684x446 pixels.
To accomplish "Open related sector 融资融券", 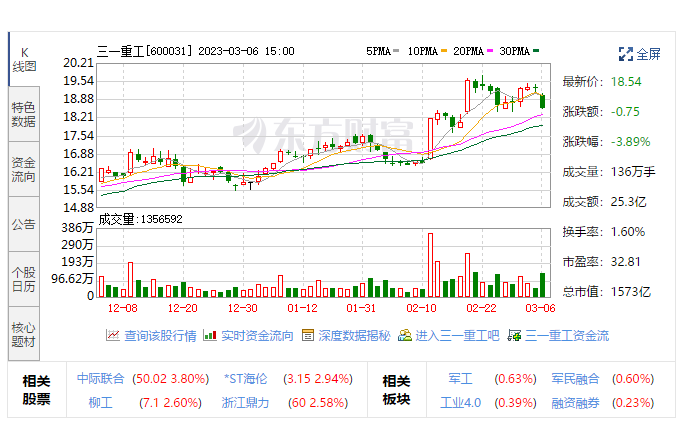I will [x=575, y=402].
